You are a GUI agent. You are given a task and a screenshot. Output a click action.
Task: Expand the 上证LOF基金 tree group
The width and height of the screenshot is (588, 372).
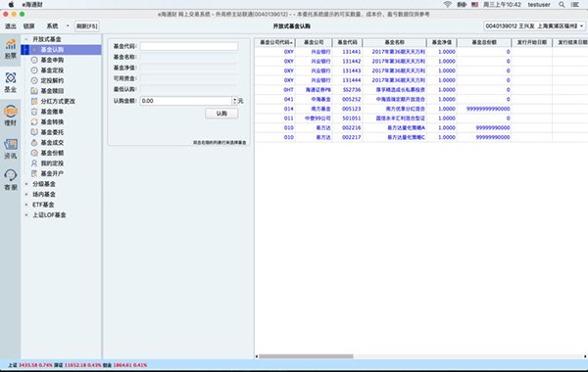(x=26, y=215)
